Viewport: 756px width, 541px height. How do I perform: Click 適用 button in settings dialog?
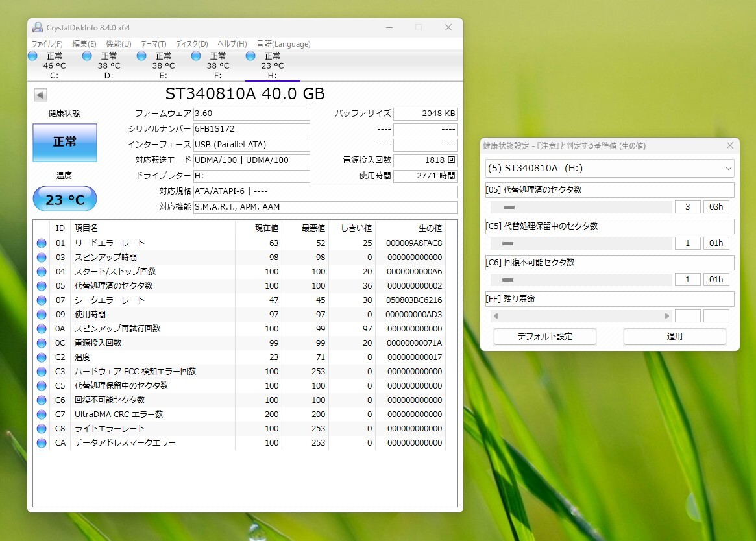[674, 337]
